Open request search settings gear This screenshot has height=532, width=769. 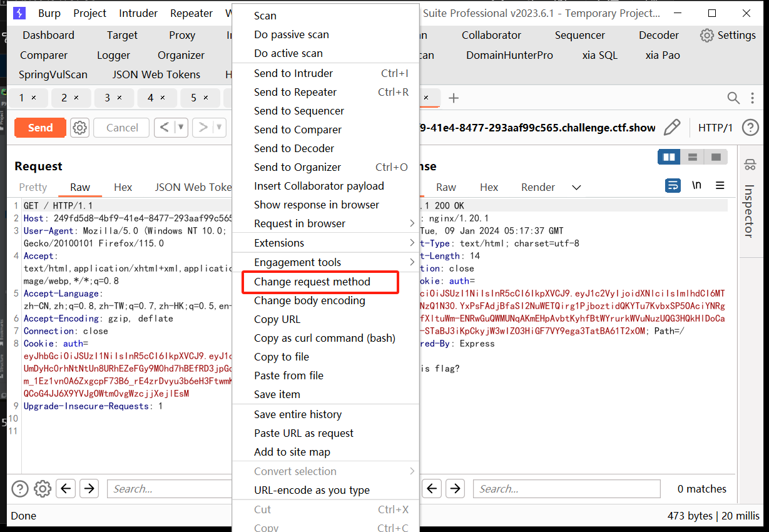coord(43,489)
